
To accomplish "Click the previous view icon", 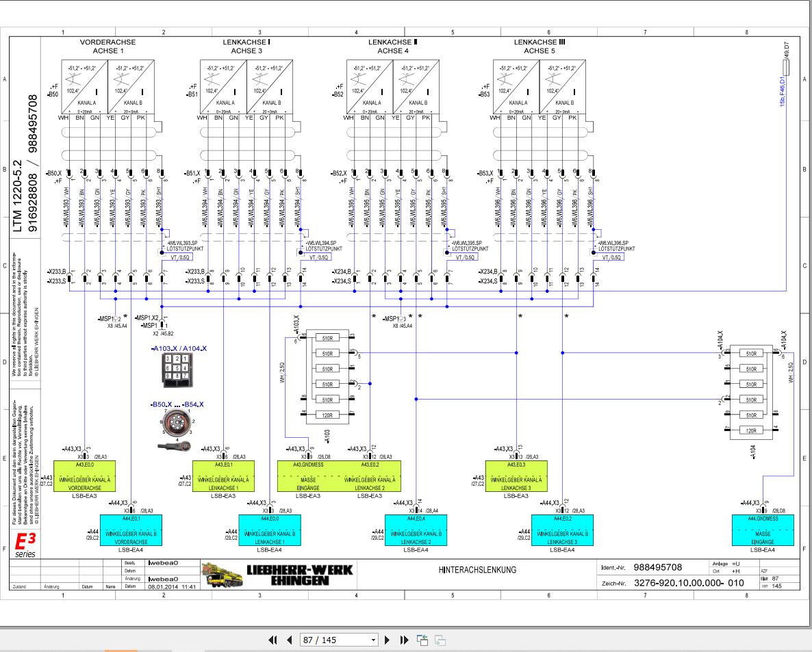I will coord(422,640).
